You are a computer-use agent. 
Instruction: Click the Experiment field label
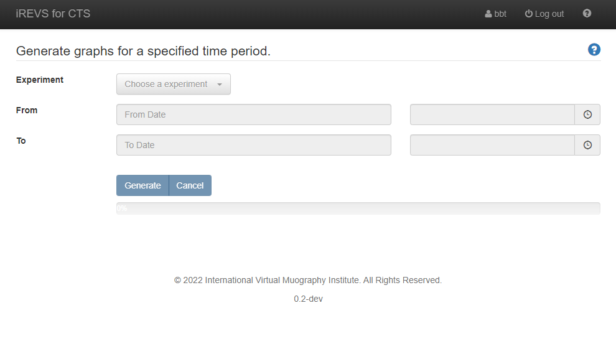point(40,80)
